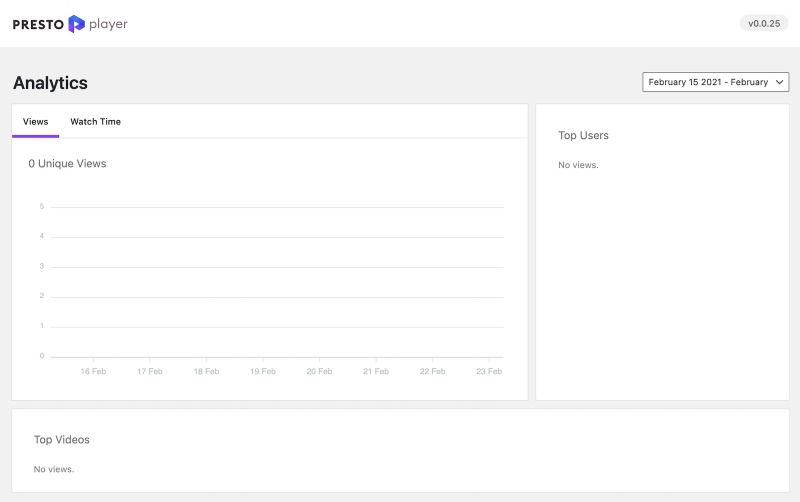Click the PRESTO brand text
The image size is (800, 502).
click(x=38, y=24)
